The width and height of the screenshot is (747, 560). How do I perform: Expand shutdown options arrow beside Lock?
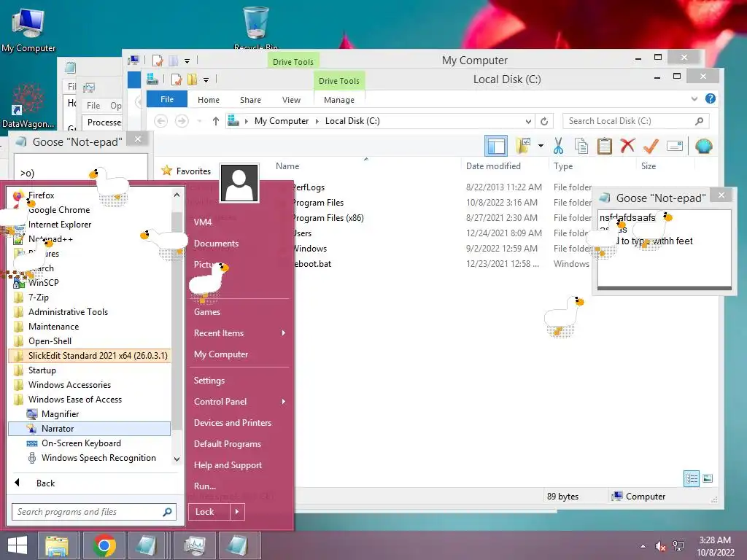pyautogui.click(x=237, y=512)
